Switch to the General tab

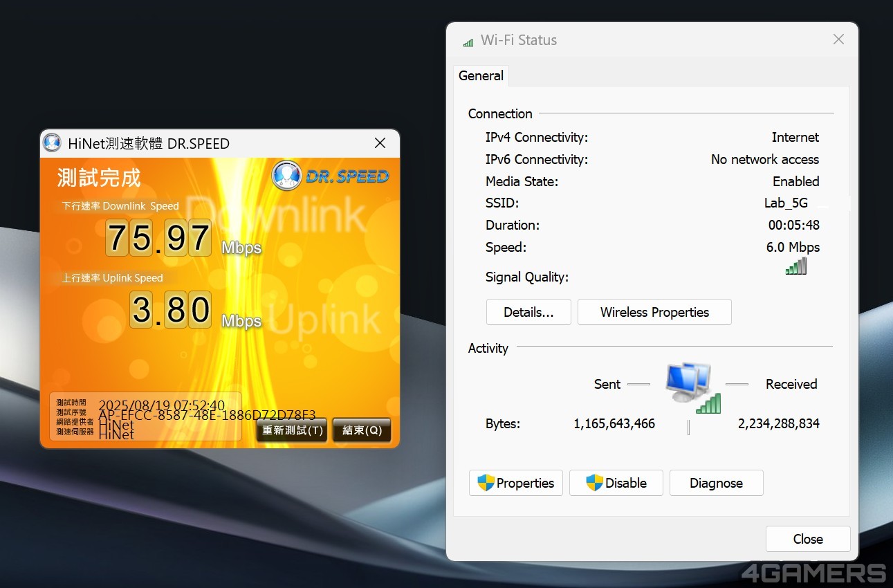481,75
